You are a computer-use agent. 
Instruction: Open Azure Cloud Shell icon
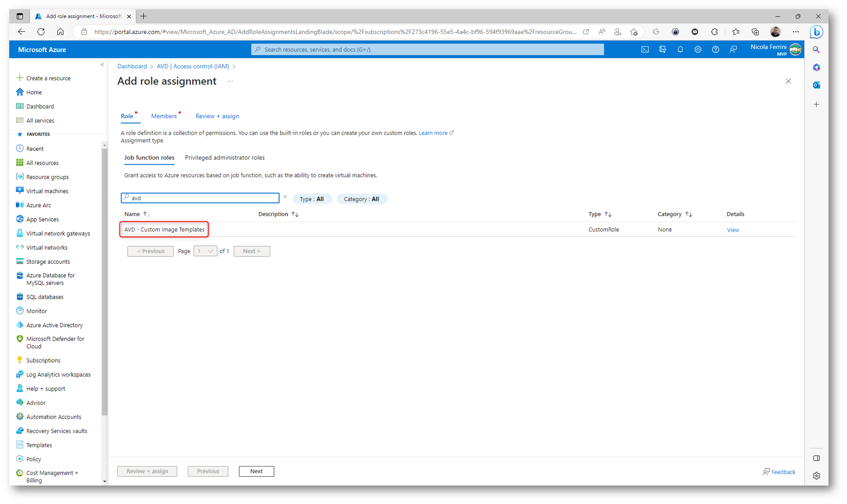click(x=645, y=50)
